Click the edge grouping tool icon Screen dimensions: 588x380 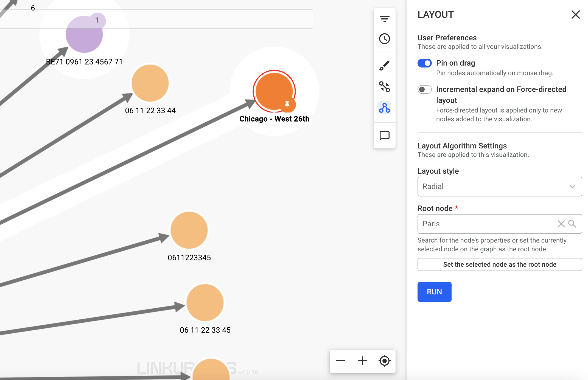coord(384,87)
